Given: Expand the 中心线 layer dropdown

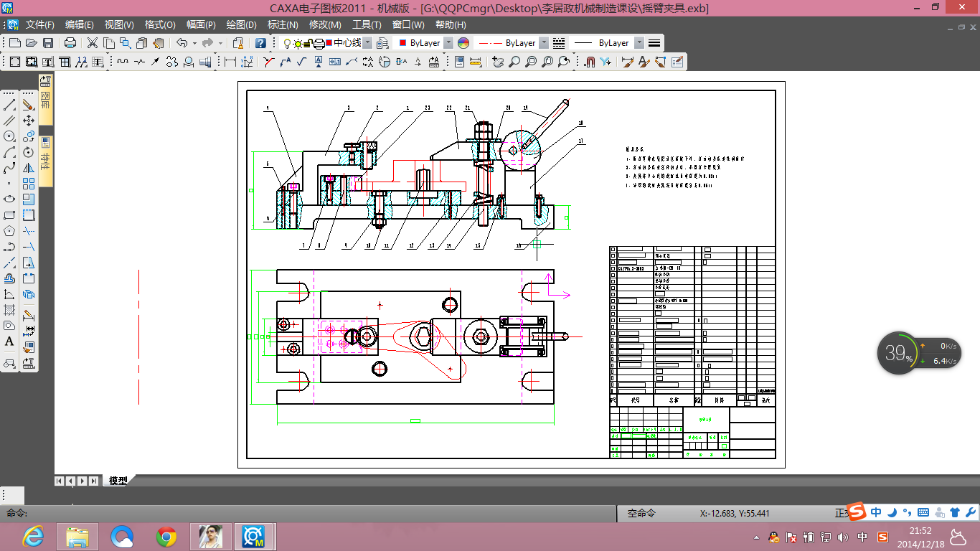Looking at the screenshot, I should point(367,43).
